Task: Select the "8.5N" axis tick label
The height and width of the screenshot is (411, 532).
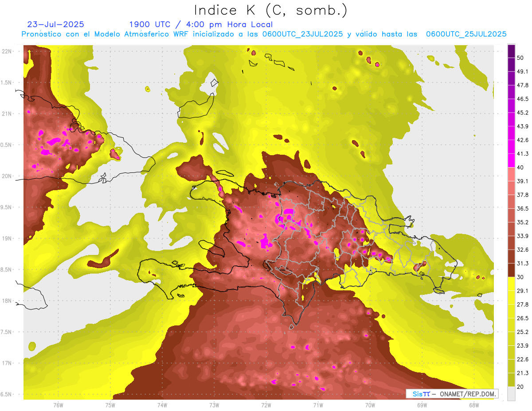Action: tap(6, 270)
